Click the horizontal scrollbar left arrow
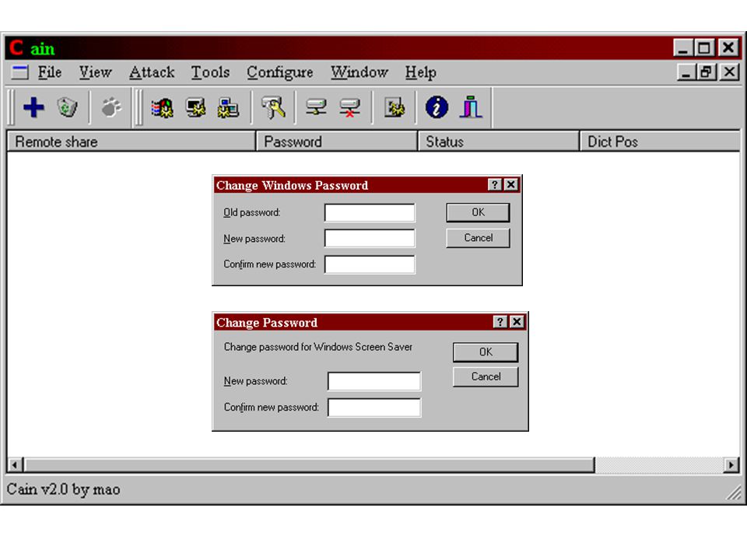 pyautogui.click(x=16, y=465)
